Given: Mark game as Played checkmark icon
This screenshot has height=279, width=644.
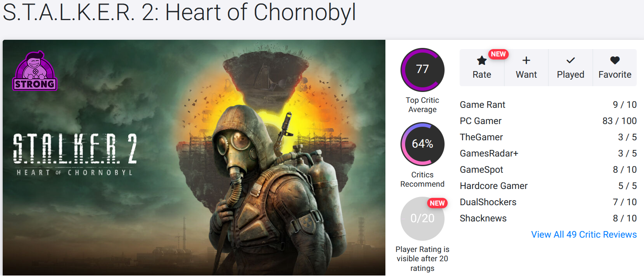Looking at the screenshot, I should (571, 60).
